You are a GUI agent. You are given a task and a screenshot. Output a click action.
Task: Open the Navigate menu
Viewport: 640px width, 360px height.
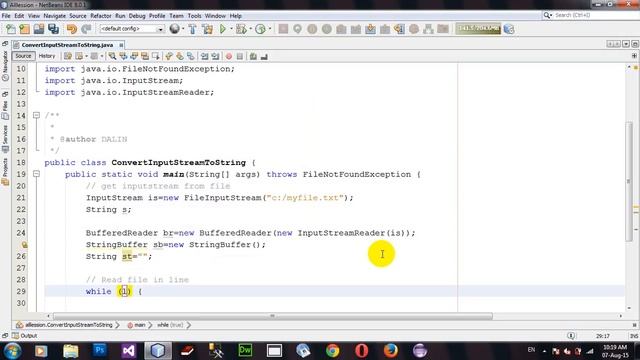click(x=54, y=16)
